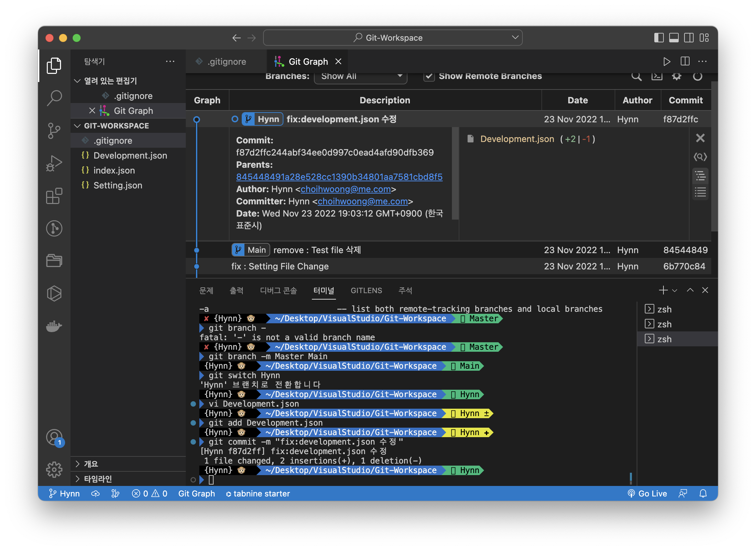Open Customize Layout icon
This screenshot has width=756, height=551.
[x=704, y=38]
